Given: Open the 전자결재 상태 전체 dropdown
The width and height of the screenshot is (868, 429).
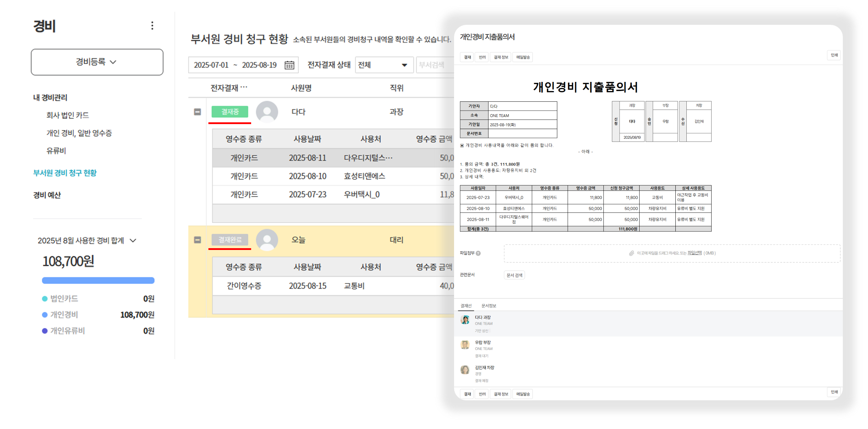Looking at the screenshot, I should (x=383, y=65).
